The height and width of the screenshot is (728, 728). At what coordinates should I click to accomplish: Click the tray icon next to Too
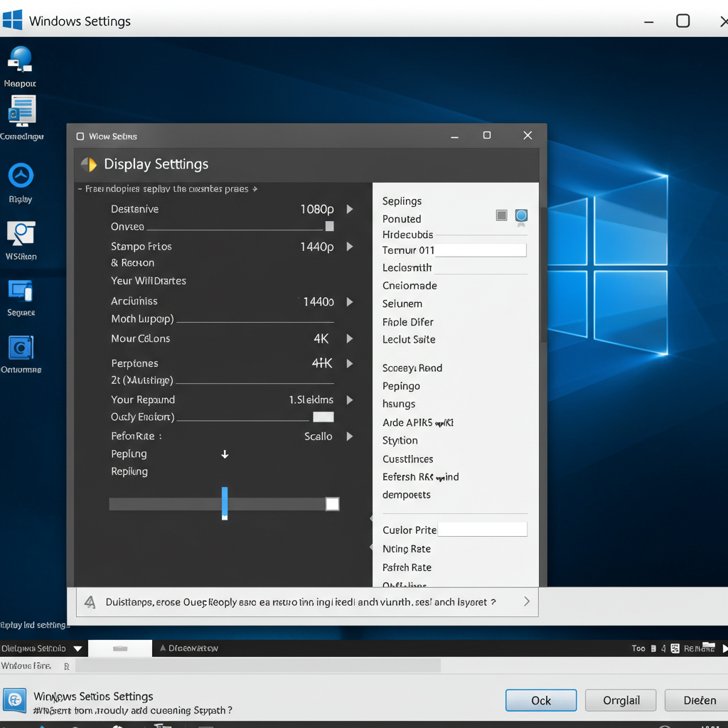click(x=653, y=648)
